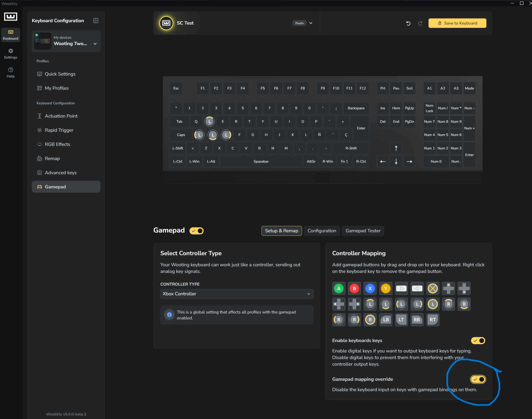Click Save to Keyboard button

[x=457, y=23]
